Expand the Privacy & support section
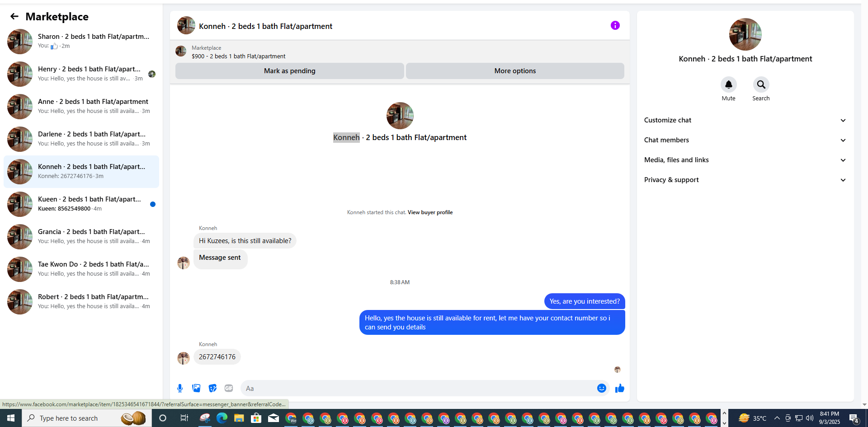The width and height of the screenshot is (868, 427). 745,180
